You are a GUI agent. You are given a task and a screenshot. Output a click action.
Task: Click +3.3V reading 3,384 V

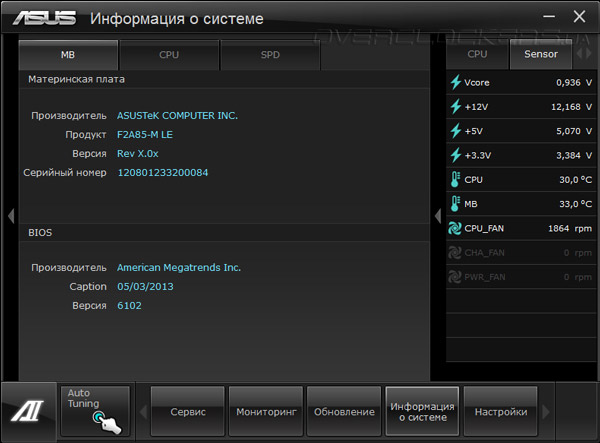pos(574,155)
